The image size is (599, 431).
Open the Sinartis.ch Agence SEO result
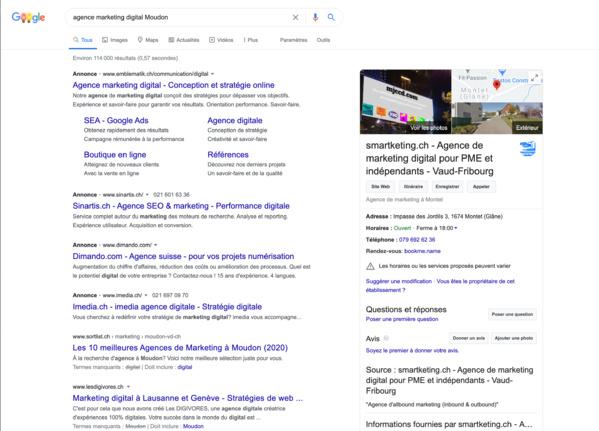tap(181, 206)
